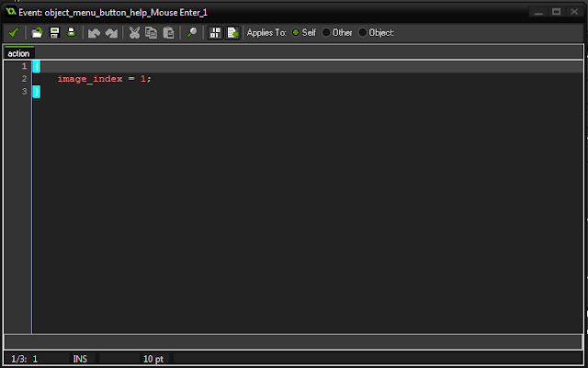Screen dimensions: 588x368
Task: Open find panel with magnifier icon
Action: [192, 33]
